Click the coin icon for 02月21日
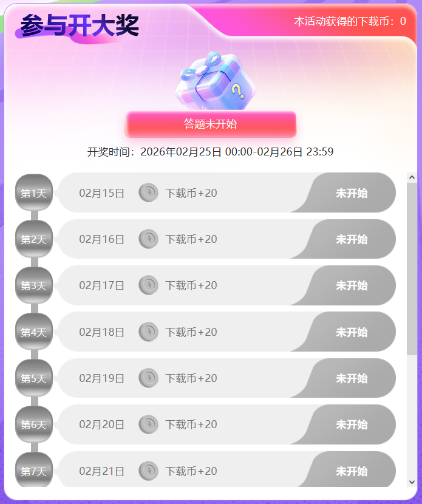 [x=148, y=471]
